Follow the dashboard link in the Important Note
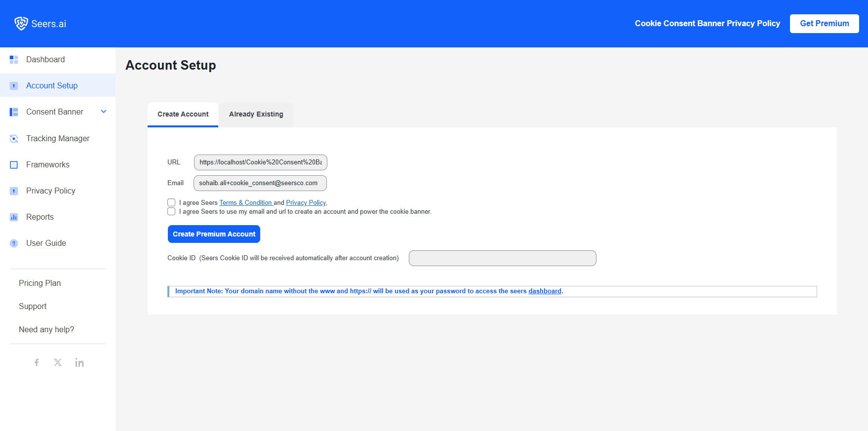 pyautogui.click(x=545, y=291)
